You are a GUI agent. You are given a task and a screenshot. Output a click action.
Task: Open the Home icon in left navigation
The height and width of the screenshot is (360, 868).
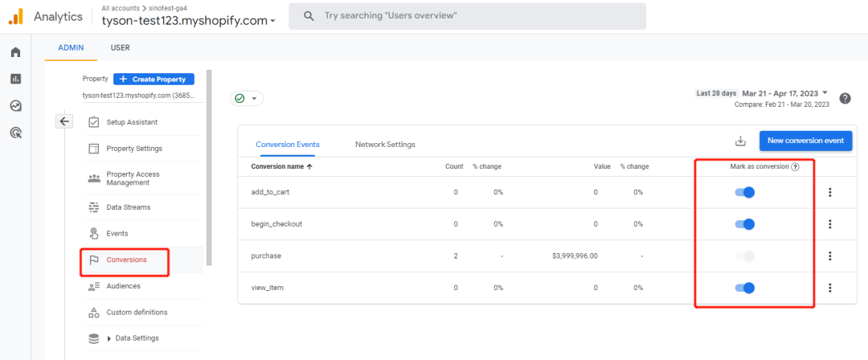click(15, 52)
